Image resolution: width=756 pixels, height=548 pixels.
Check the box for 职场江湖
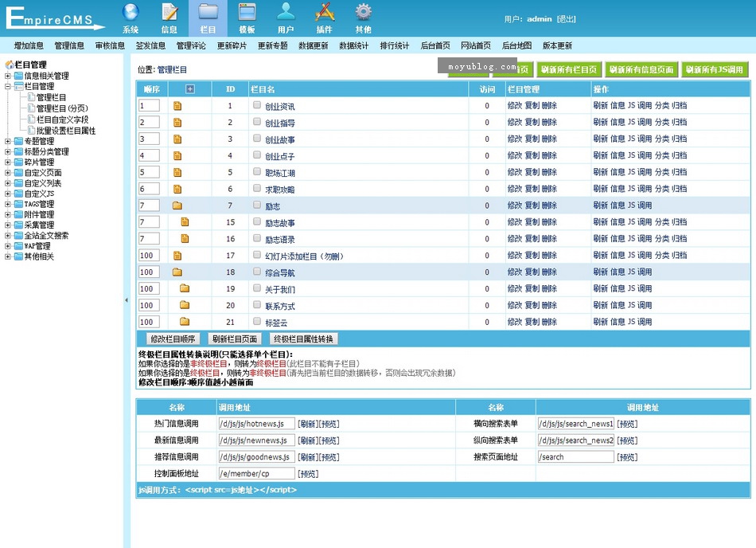coord(257,172)
